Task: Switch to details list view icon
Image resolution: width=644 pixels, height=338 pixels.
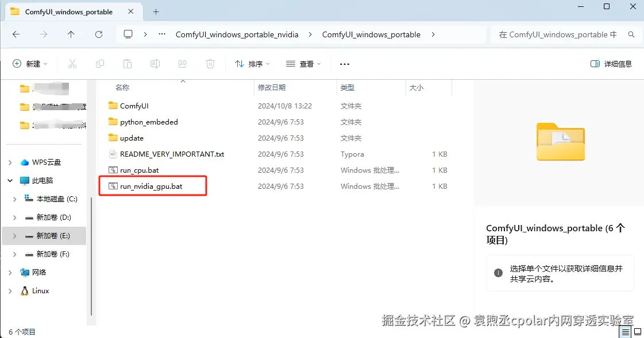Action: pyautogui.click(x=626, y=332)
